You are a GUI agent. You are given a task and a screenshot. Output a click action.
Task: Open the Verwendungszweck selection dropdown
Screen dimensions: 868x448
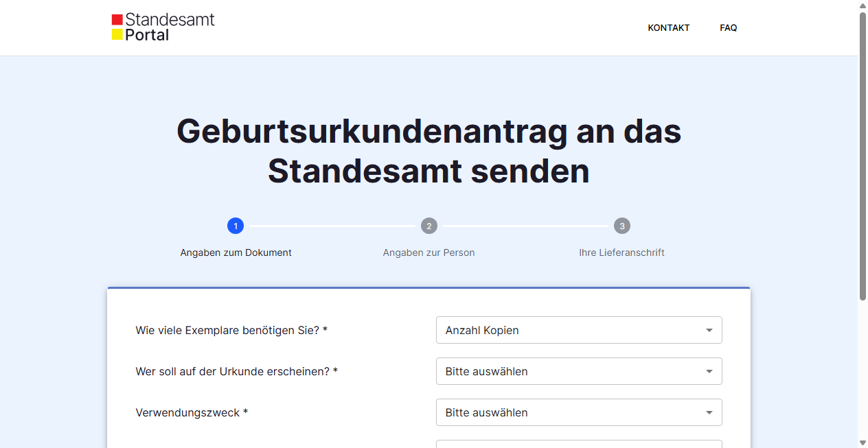click(579, 412)
